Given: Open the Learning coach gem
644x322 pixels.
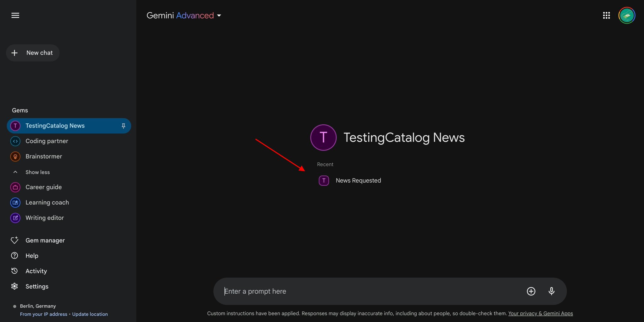Looking at the screenshot, I should pos(69,202).
